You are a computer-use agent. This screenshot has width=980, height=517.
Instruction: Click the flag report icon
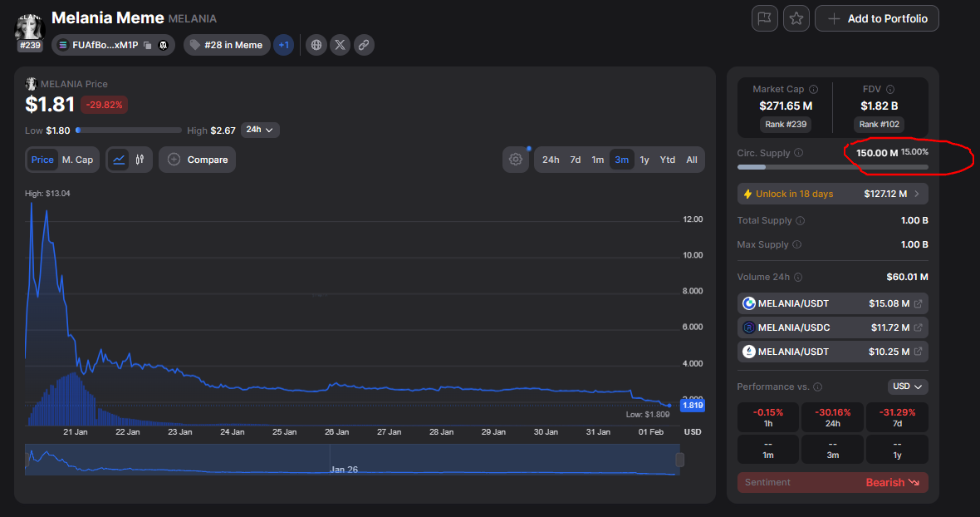764,19
